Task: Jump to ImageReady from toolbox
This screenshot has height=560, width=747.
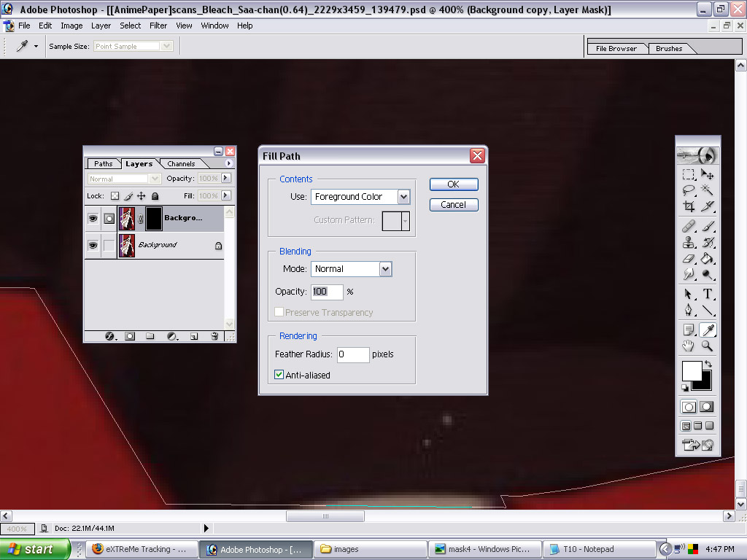Action: click(x=698, y=445)
